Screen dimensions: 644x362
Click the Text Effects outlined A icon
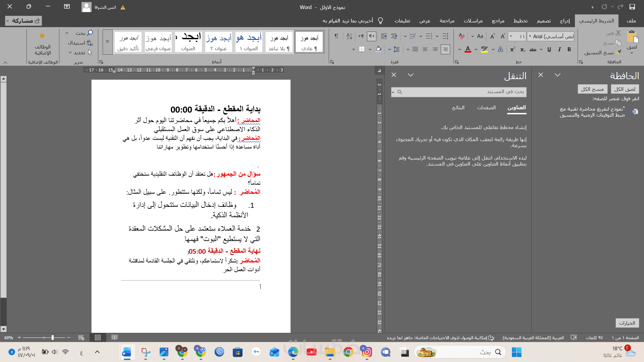[500, 50]
